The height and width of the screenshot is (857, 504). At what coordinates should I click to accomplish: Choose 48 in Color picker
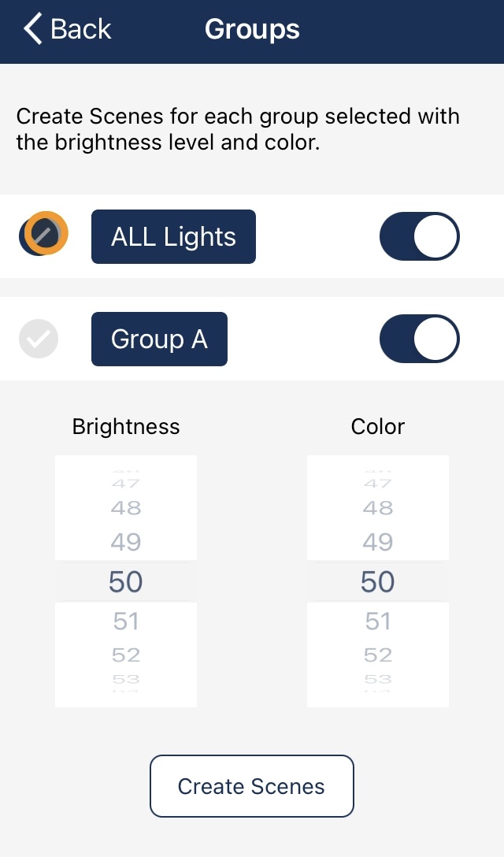(x=378, y=508)
